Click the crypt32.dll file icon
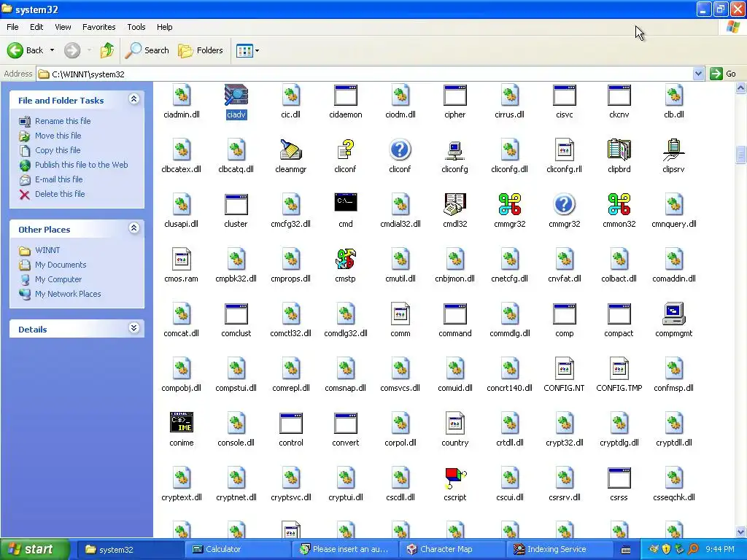The width and height of the screenshot is (747, 560). tap(564, 424)
